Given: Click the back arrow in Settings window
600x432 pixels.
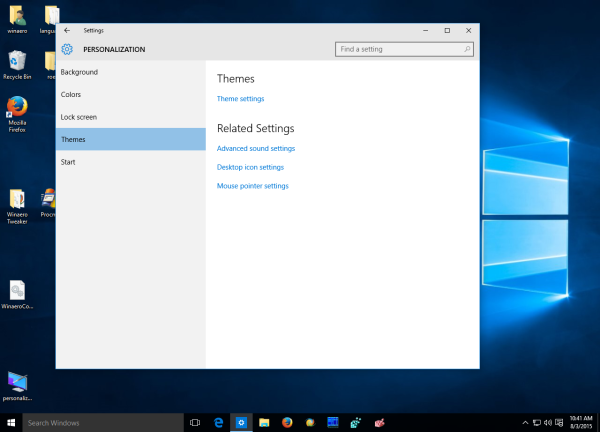Looking at the screenshot, I should tap(67, 30).
